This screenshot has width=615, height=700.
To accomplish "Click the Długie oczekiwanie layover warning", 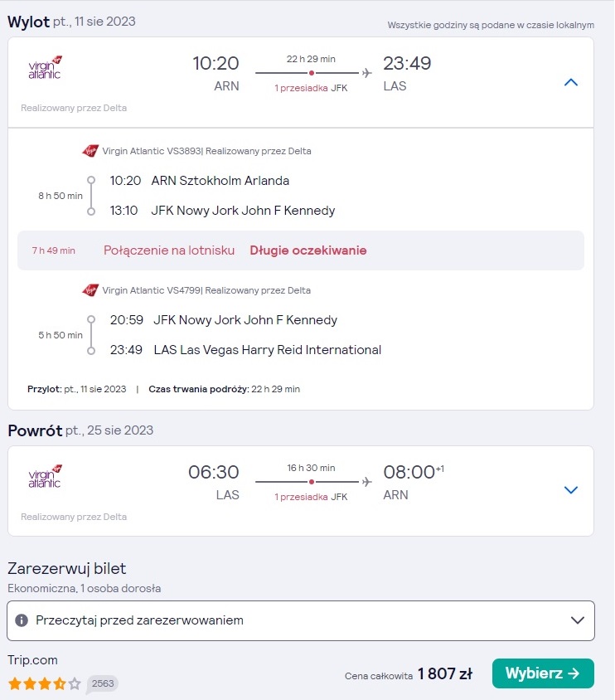I will point(308,250).
